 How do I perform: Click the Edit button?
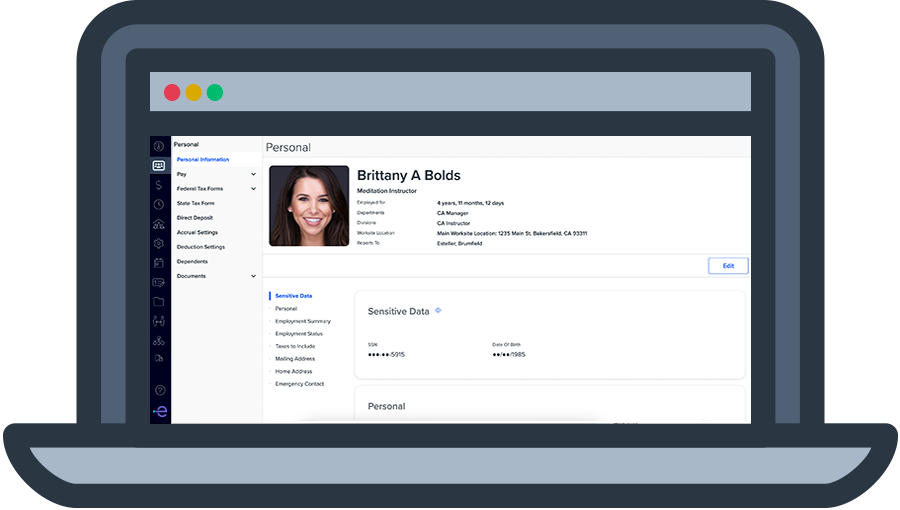coord(728,266)
